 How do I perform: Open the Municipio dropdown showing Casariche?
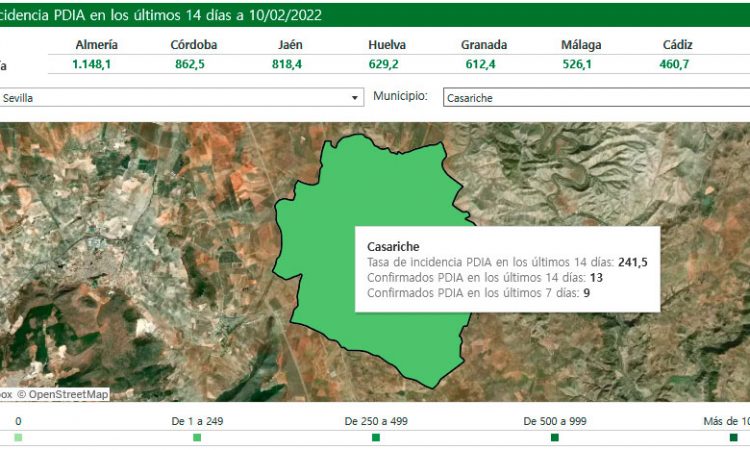[595, 98]
